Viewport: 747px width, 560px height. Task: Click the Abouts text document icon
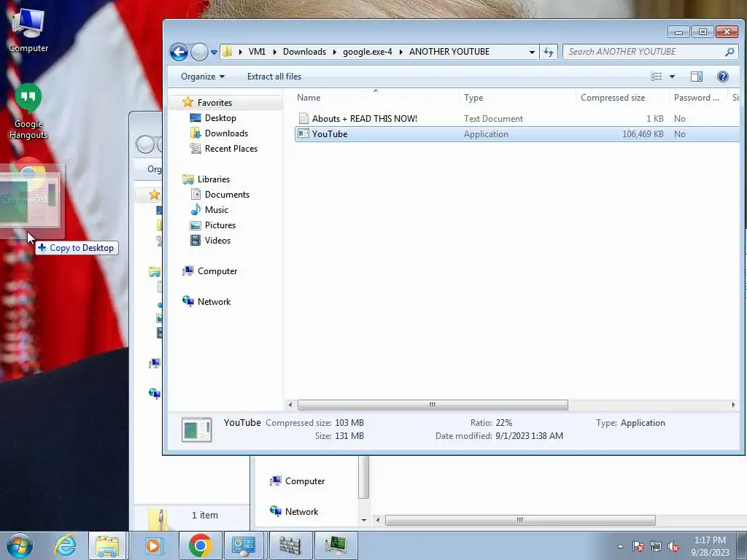click(303, 119)
